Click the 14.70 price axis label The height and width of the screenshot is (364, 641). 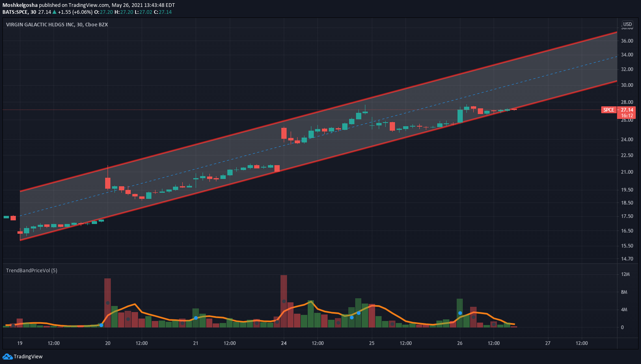pyautogui.click(x=627, y=259)
